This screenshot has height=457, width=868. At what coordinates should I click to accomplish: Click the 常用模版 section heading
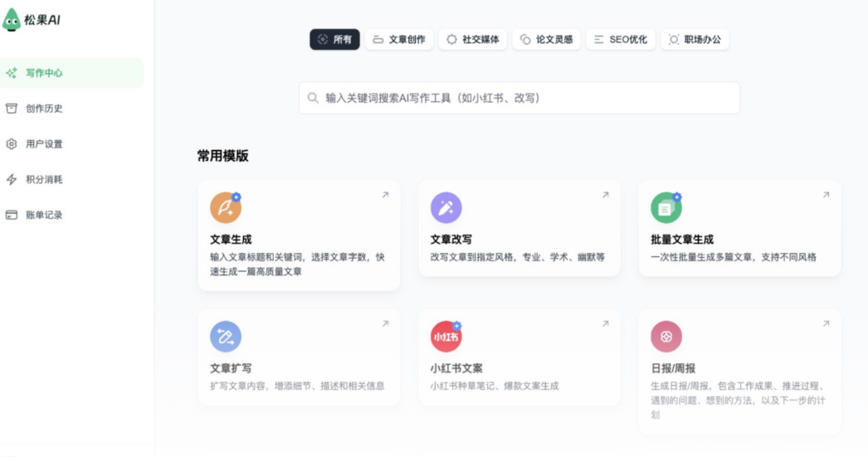pos(223,156)
